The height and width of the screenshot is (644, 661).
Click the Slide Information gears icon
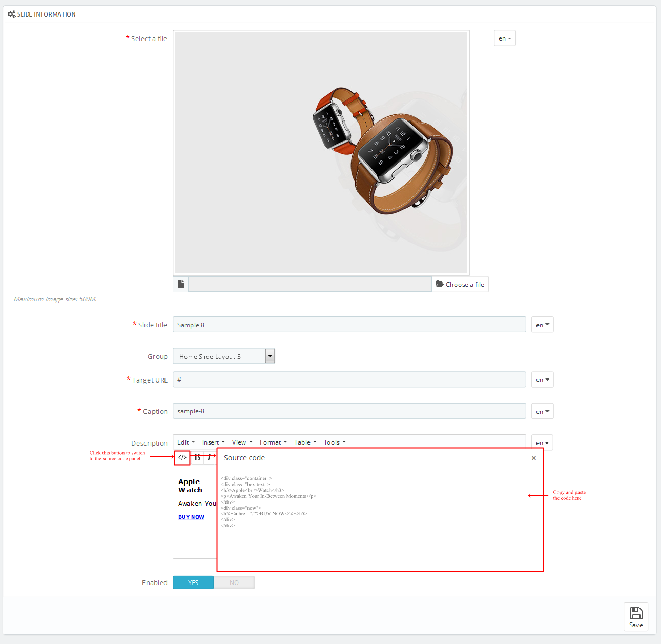click(x=12, y=14)
